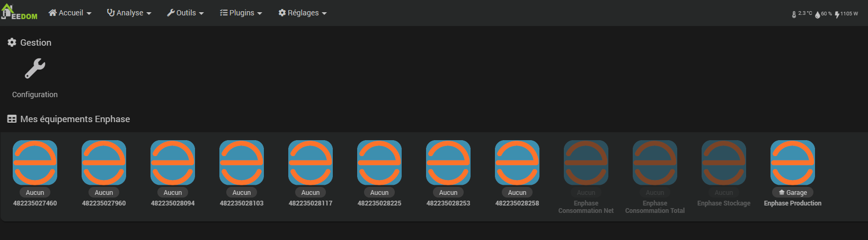Image resolution: width=868 pixels, height=240 pixels.
Task: Open Enphase equipment 482235028117
Action: pyautogui.click(x=311, y=162)
